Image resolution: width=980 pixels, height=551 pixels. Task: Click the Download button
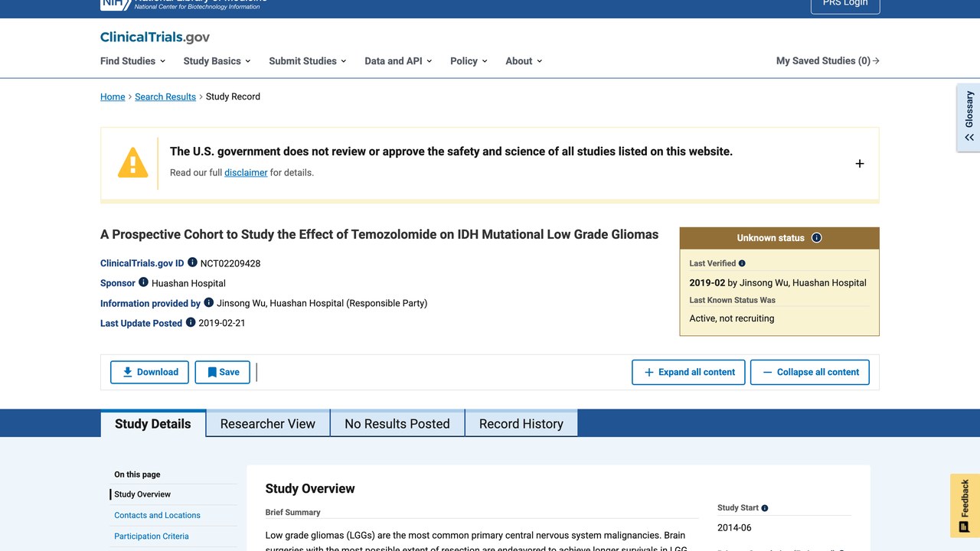pos(150,372)
